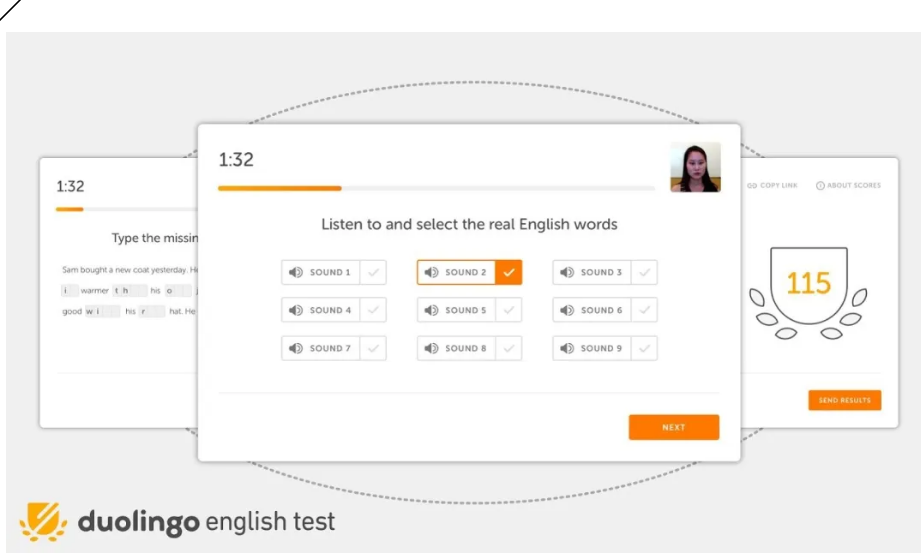Click the test-taker webcam thumbnail
Screen dimensions: 921x560
point(695,167)
